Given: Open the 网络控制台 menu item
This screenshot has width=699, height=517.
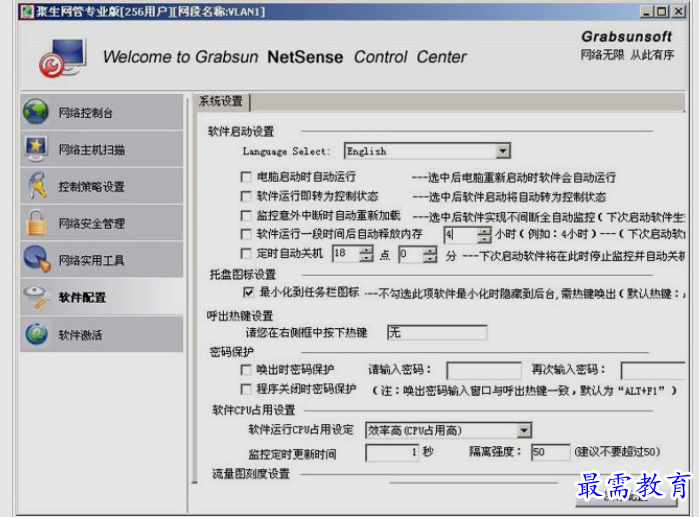Looking at the screenshot, I should point(102,112).
